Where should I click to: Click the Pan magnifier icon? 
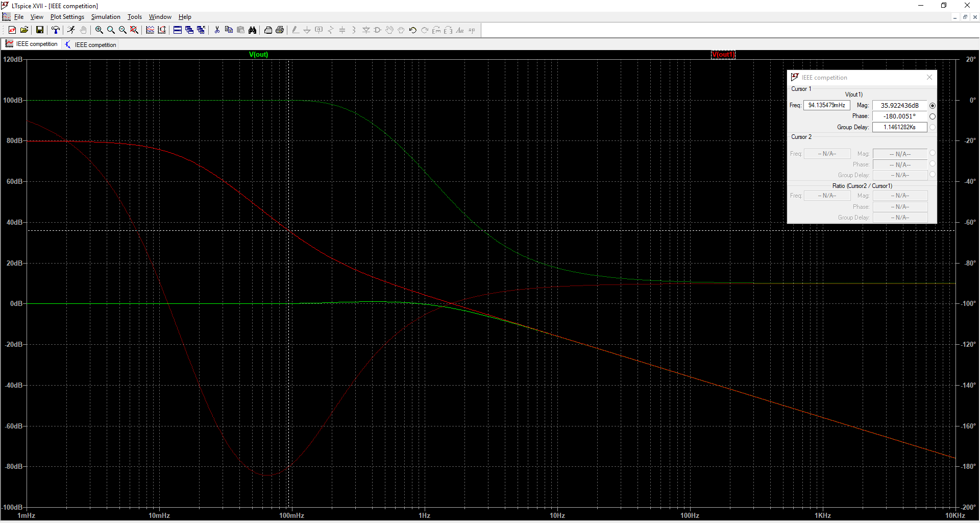(111, 30)
